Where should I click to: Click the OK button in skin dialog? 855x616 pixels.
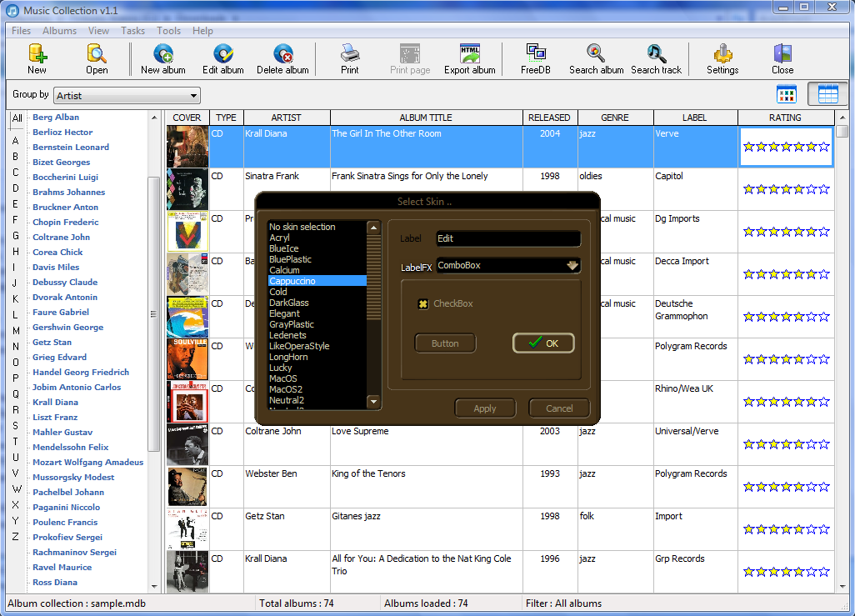(x=543, y=343)
